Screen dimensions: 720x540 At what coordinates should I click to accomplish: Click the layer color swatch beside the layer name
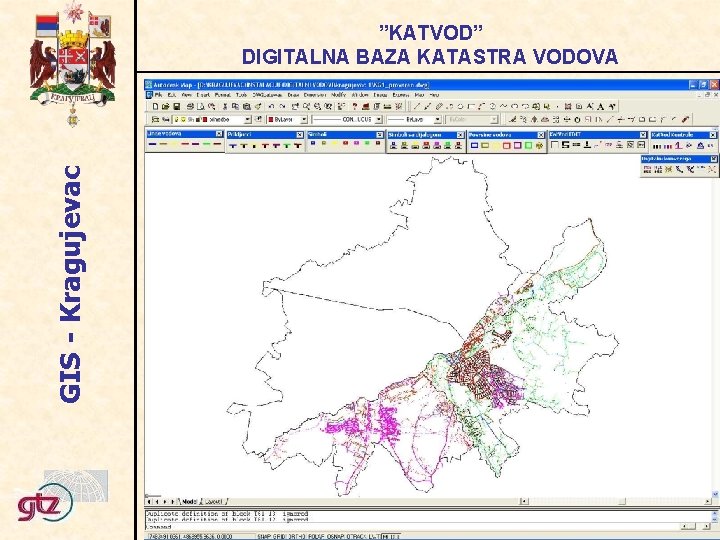pos(205,119)
